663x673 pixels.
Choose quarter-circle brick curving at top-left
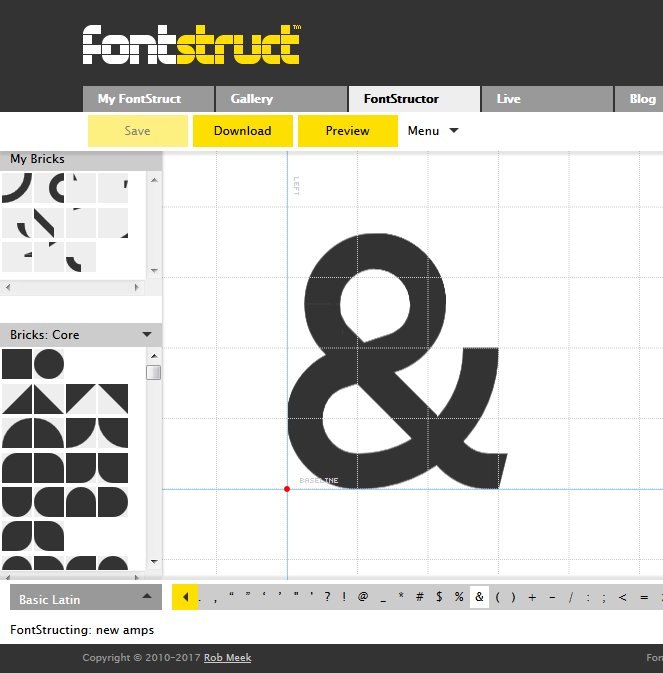17,433
